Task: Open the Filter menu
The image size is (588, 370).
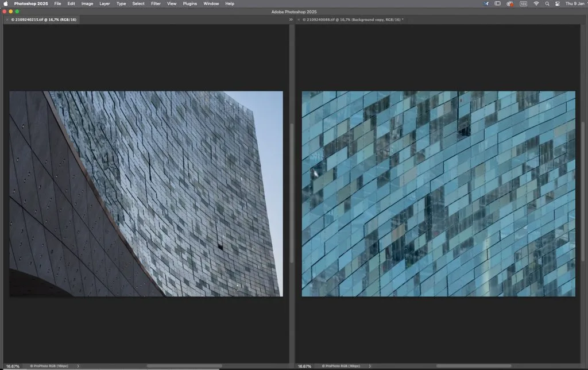Action: click(x=156, y=3)
